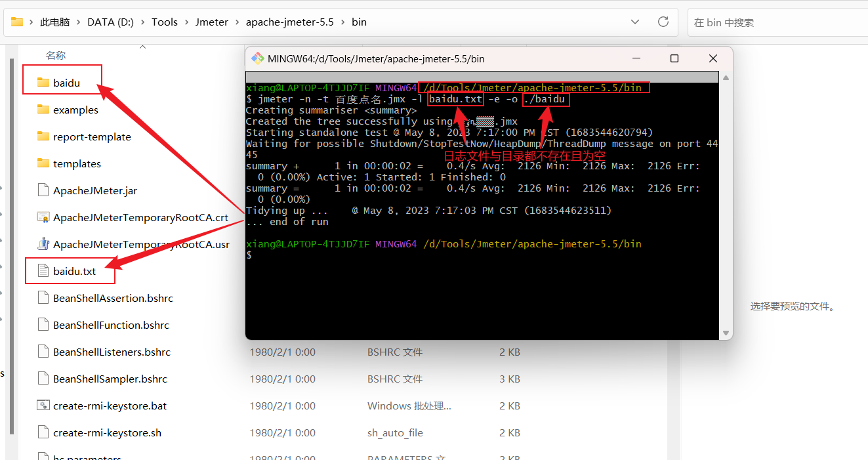Select the BeanShellSampler.bshrc file name

(110, 379)
